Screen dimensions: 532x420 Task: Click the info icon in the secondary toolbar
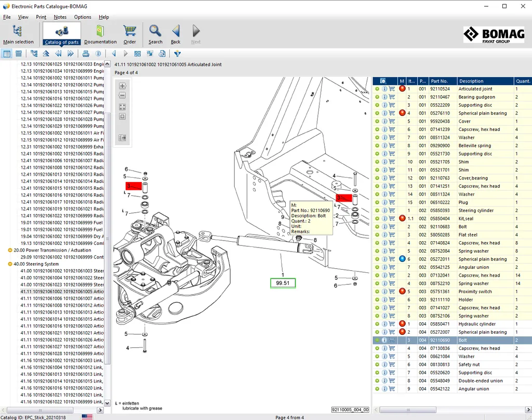click(x=98, y=54)
